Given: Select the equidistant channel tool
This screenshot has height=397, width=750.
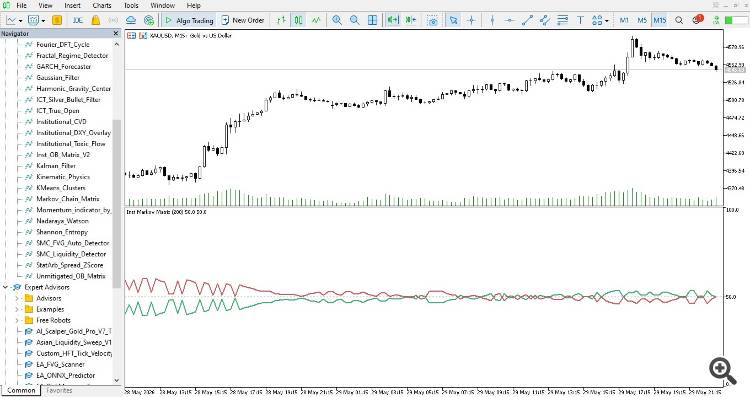Looking at the screenshot, I should (x=545, y=21).
